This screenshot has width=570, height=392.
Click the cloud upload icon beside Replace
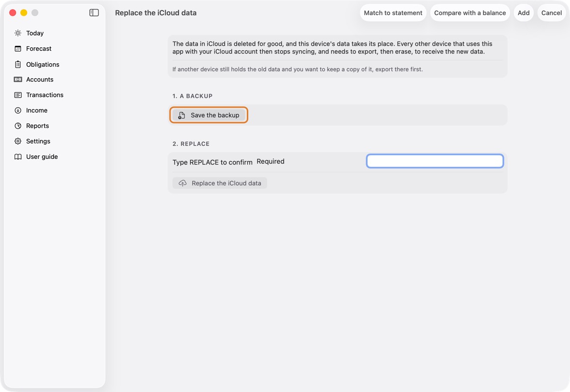tap(183, 183)
